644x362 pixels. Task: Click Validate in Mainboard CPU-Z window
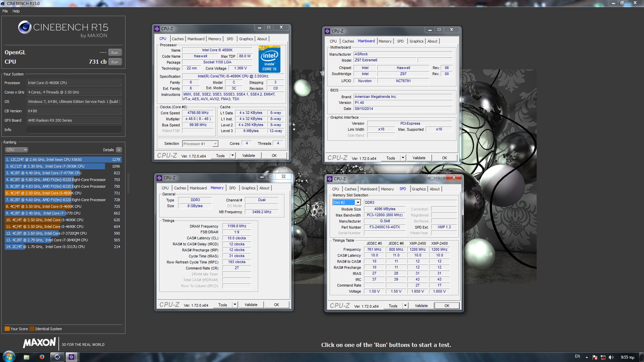[419, 158]
